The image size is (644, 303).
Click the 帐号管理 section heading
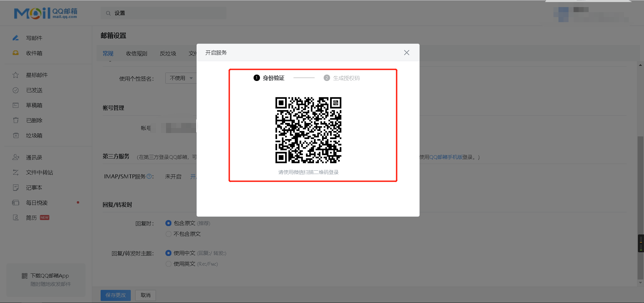point(113,108)
